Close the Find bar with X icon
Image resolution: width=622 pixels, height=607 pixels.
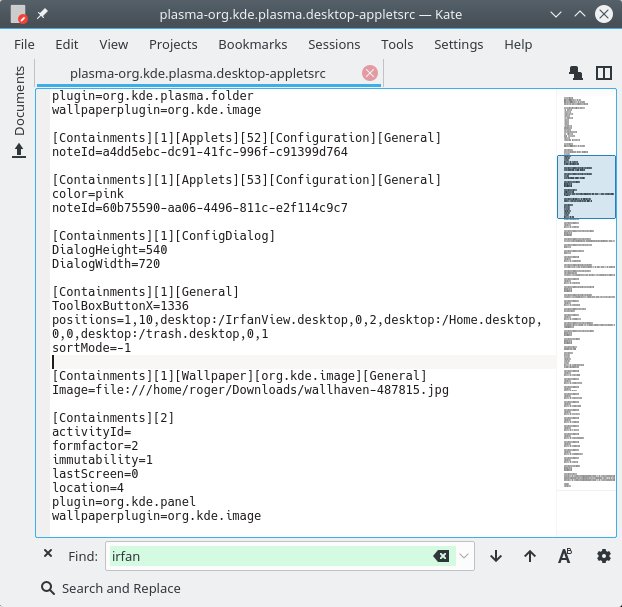pyautogui.click(x=48, y=555)
